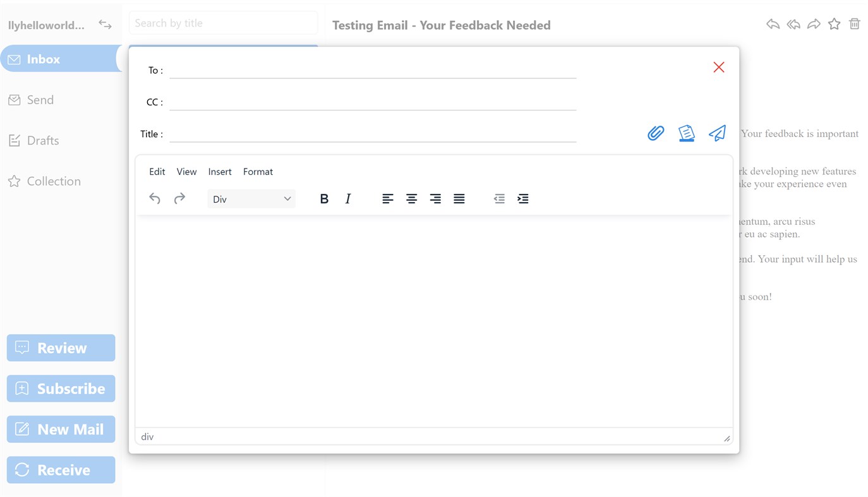Save the message as a draft icon
868x497 pixels.
[x=686, y=133]
